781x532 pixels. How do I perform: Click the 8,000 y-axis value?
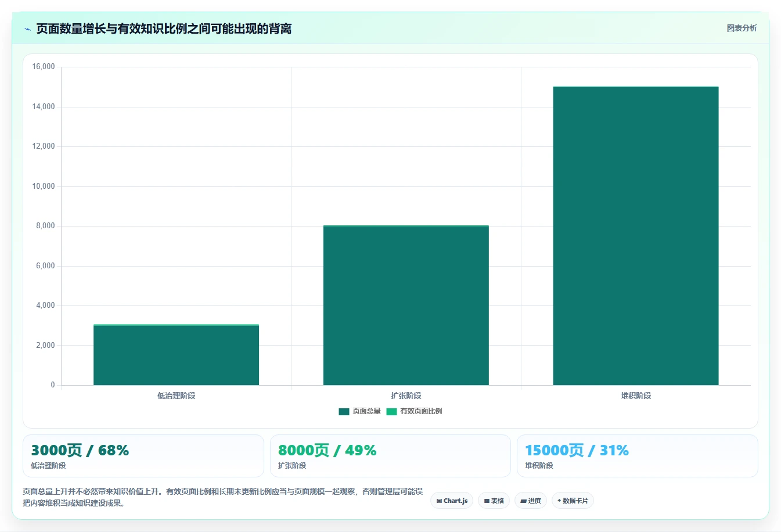(45, 226)
